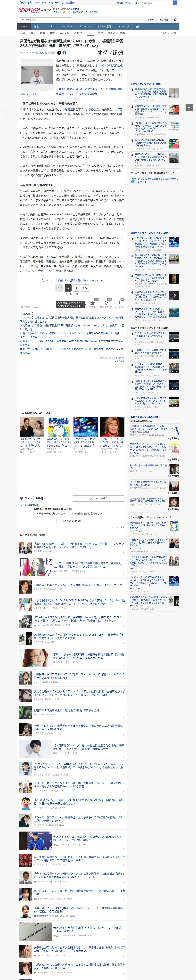The width and height of the screenshot is (196, 980).
Task: Click the 次へ pagination button
Action: tap(85, 288)
